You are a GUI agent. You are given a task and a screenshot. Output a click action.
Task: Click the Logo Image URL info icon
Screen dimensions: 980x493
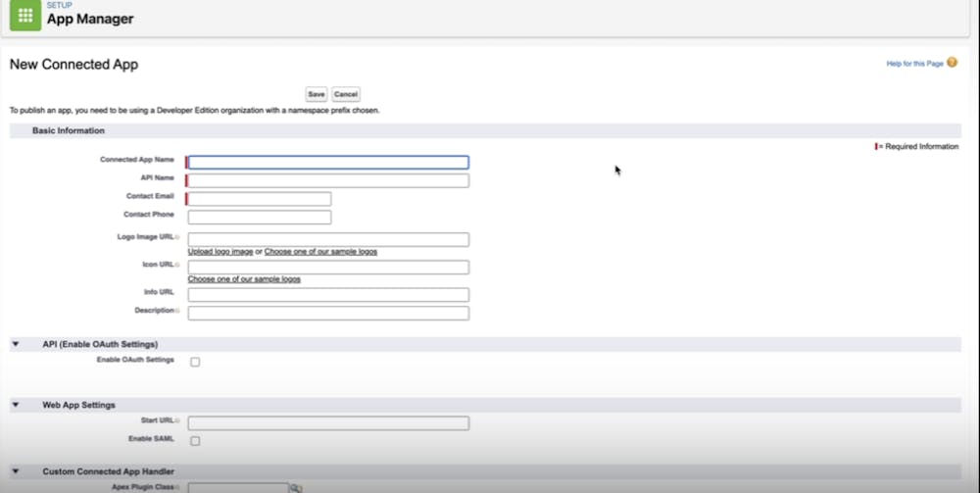coord(177,237)
